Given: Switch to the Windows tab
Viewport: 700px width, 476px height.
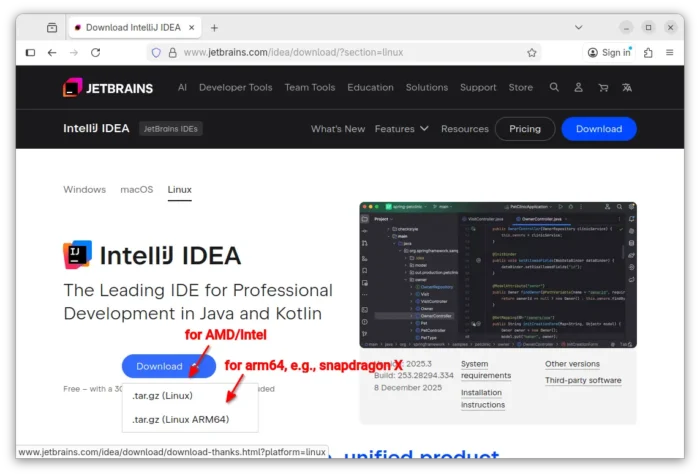Looking at the screenshot, I should coord(84,189).
